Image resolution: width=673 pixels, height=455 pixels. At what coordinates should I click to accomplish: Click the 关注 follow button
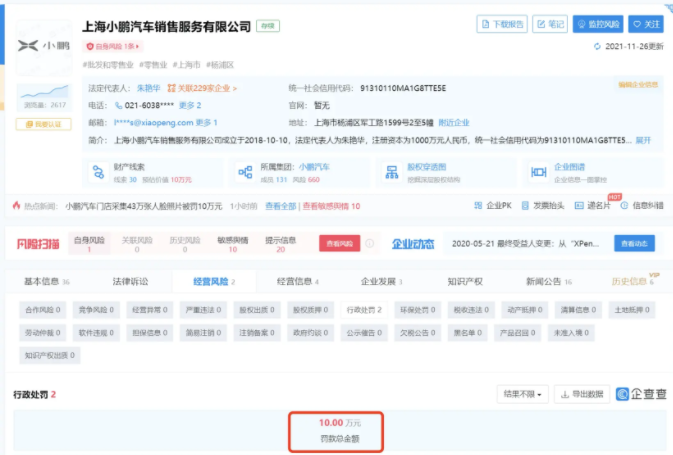[x=646, y=24]
